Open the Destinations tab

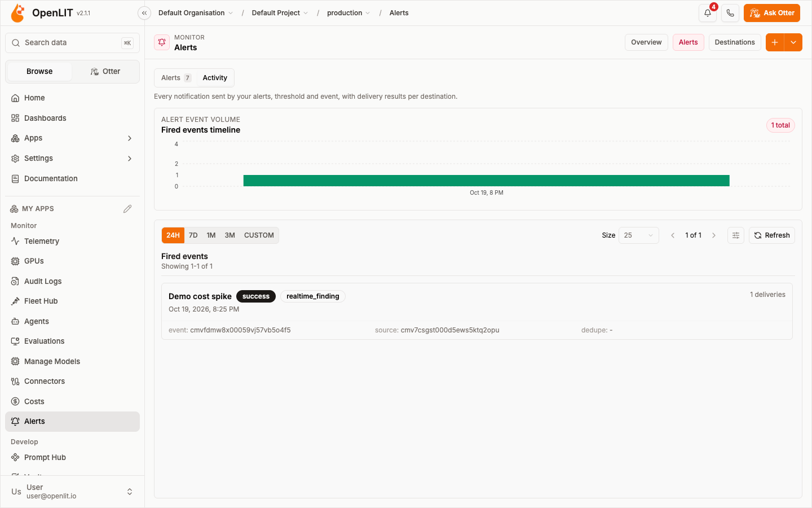click(x=735, y=42)
